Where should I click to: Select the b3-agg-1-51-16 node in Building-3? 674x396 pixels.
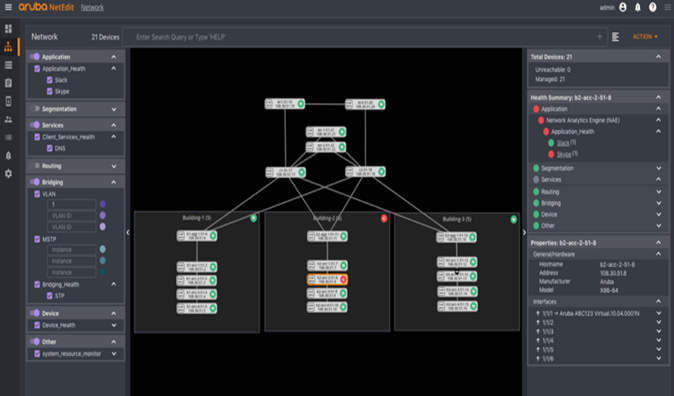point(456,237)
